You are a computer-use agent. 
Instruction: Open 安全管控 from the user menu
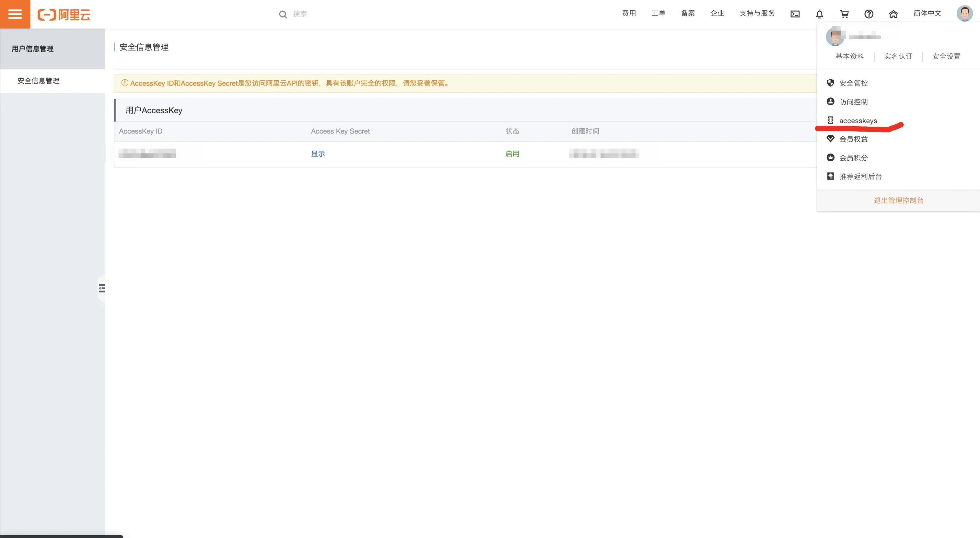click(853, 83)
